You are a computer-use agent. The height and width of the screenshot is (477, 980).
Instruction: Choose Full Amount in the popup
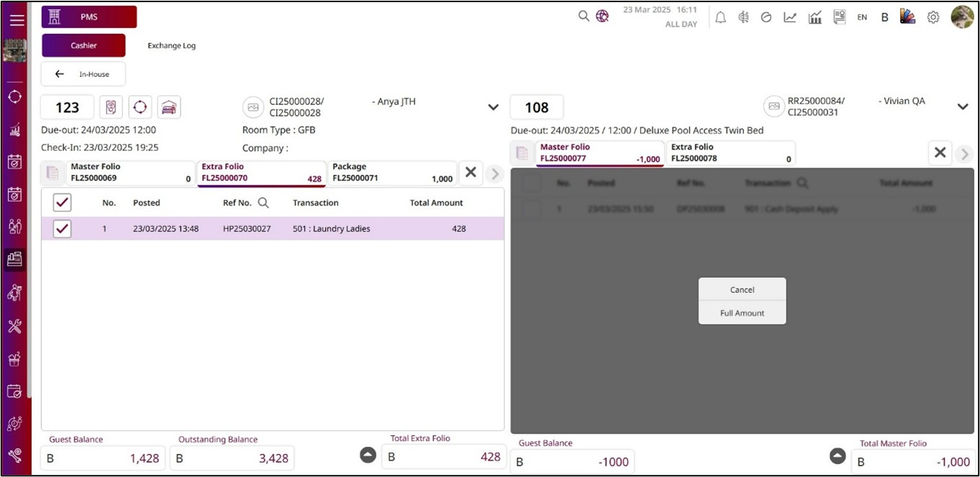tap(742, 313)
